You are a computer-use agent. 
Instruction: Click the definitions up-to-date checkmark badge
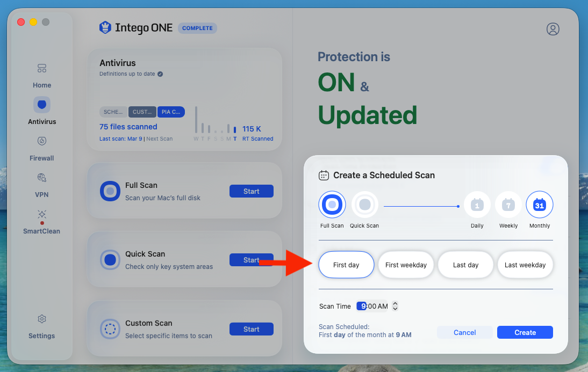coord(160,74)
